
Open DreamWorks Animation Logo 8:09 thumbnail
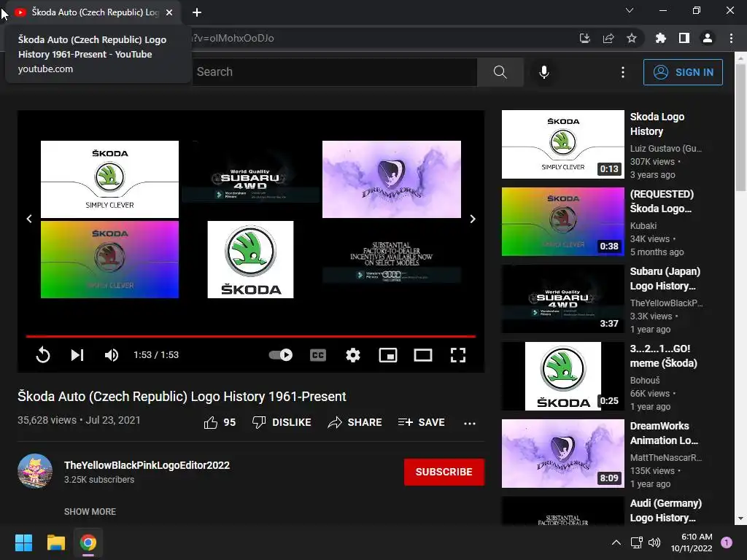click(562, 454)
